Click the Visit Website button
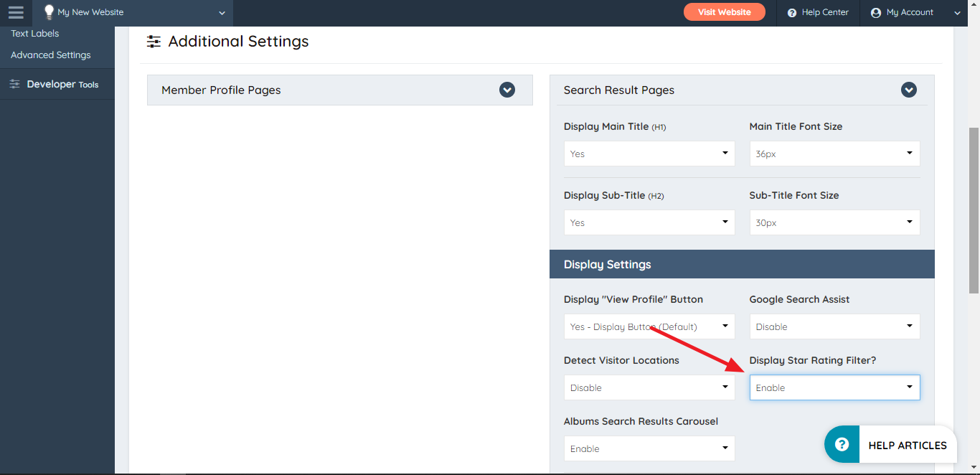This screenshot has width=980, height=475. (725, 12)
